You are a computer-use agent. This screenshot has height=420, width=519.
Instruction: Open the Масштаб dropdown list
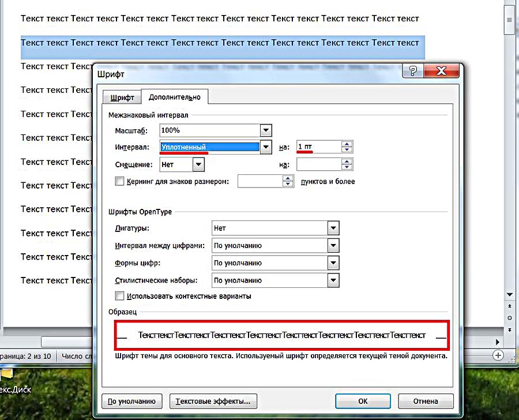pyautogui.click(x=265, y=130)
